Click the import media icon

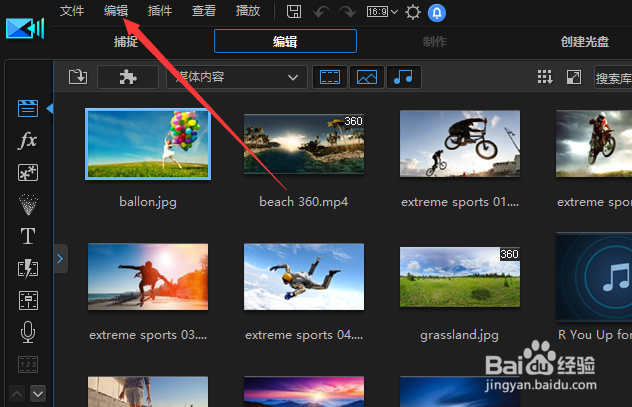pos(78,77)
